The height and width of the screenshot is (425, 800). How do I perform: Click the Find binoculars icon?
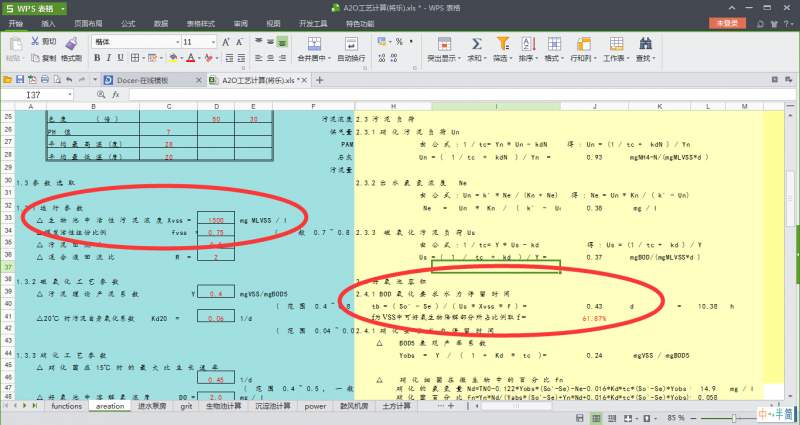click(x=645, y=44)
